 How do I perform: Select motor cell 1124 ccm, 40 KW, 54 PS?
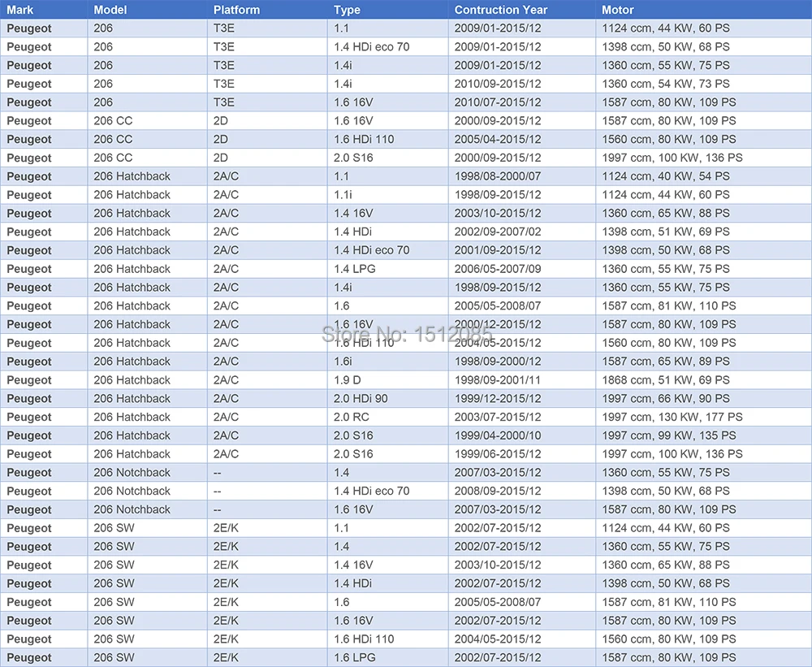click(666, 176)
